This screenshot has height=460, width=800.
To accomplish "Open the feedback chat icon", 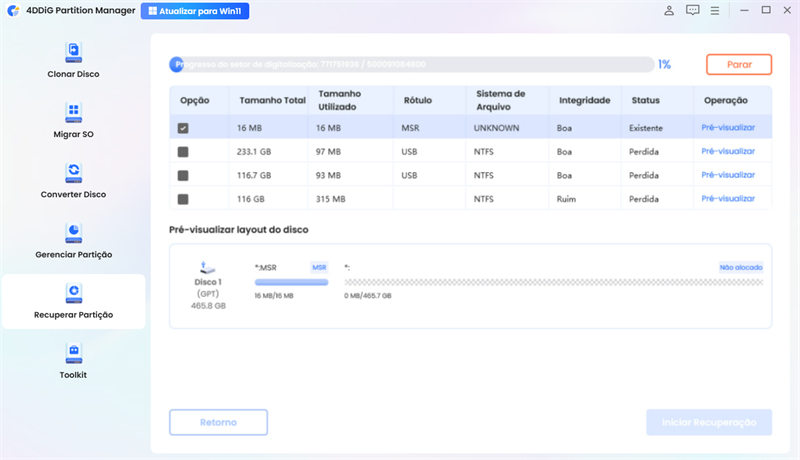I will click(693, 11).
